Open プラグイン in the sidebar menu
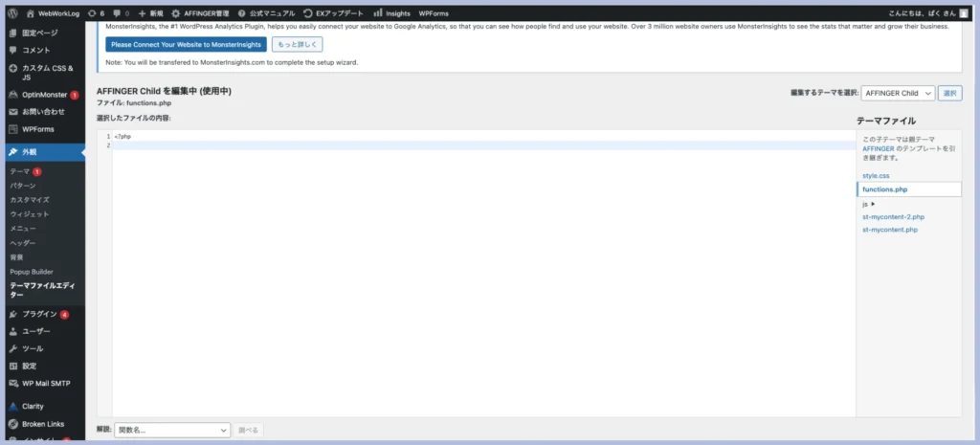The width and height of the screenshot is (980, 445). [x=38, y=314]
